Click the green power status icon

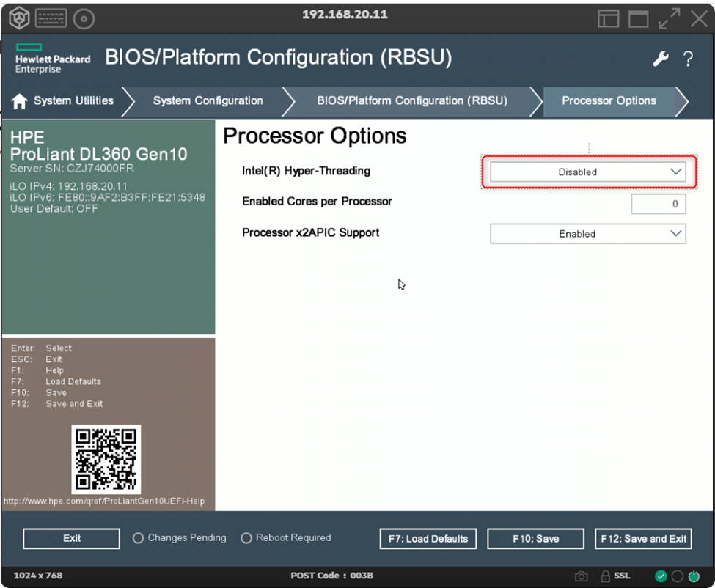(694, 576)
